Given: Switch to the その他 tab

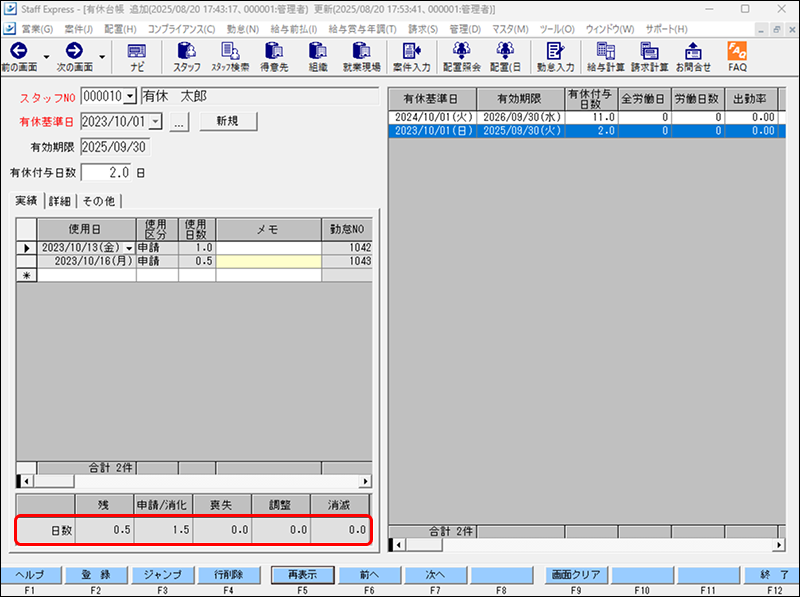Looking at the screenshot, I should tap(98, 201).
